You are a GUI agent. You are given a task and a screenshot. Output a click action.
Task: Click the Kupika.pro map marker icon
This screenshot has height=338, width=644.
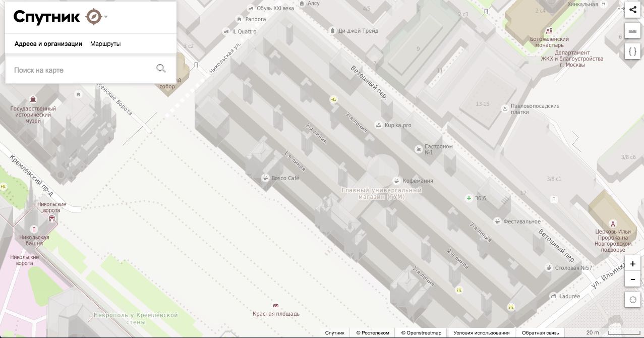378,125
